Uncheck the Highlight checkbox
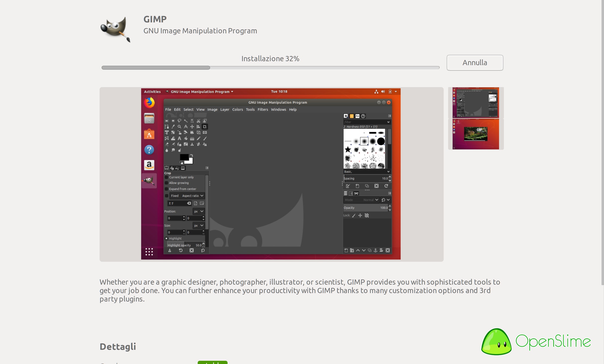Screen dimensions: 604x364 pos(167,238)
